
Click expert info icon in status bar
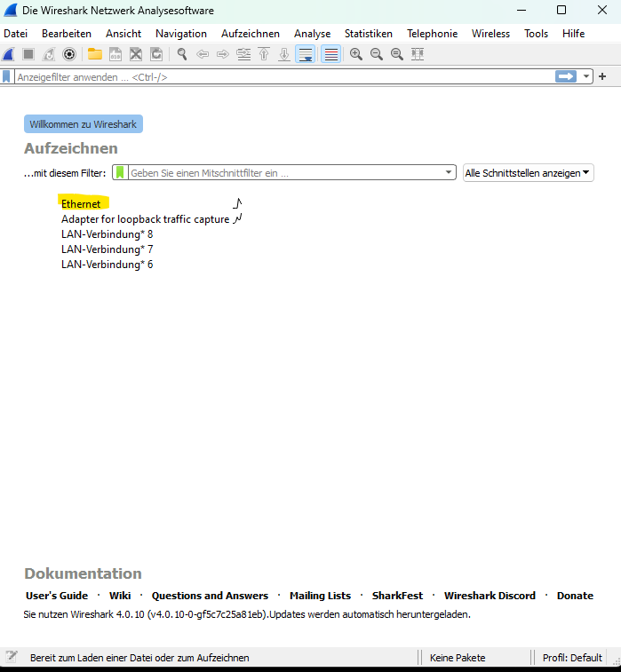point(12,657)
